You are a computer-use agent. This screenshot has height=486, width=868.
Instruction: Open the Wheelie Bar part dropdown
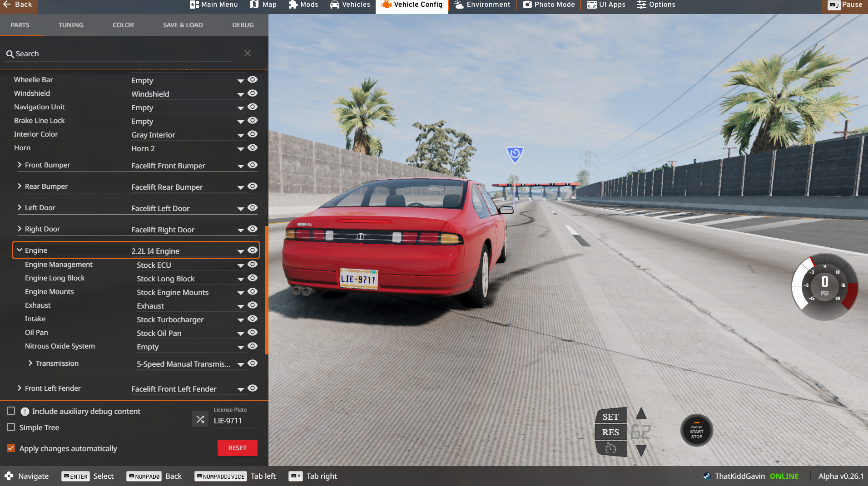(188, 80)
